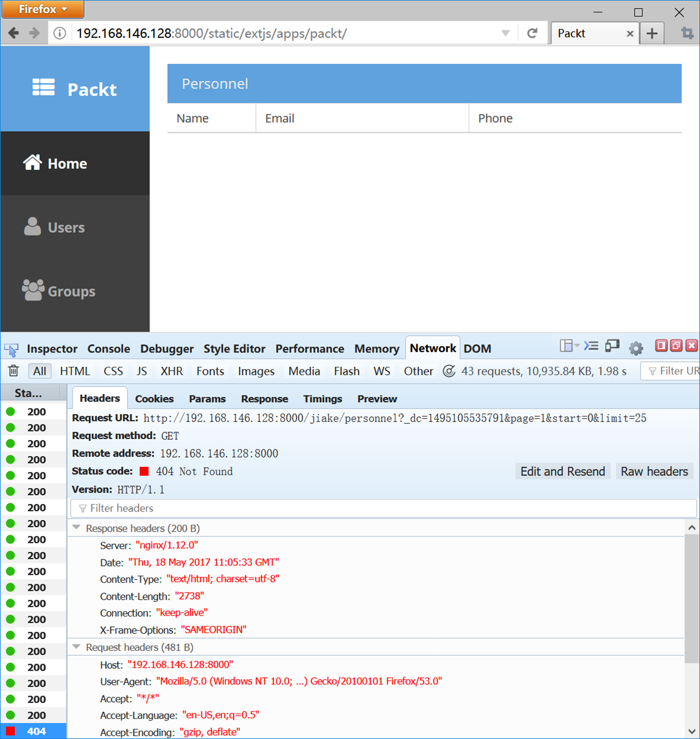The image size is (700, 739).
Task: Click the dock to side devtools icon
Action: pyautogui.click(x=661, y=346)
